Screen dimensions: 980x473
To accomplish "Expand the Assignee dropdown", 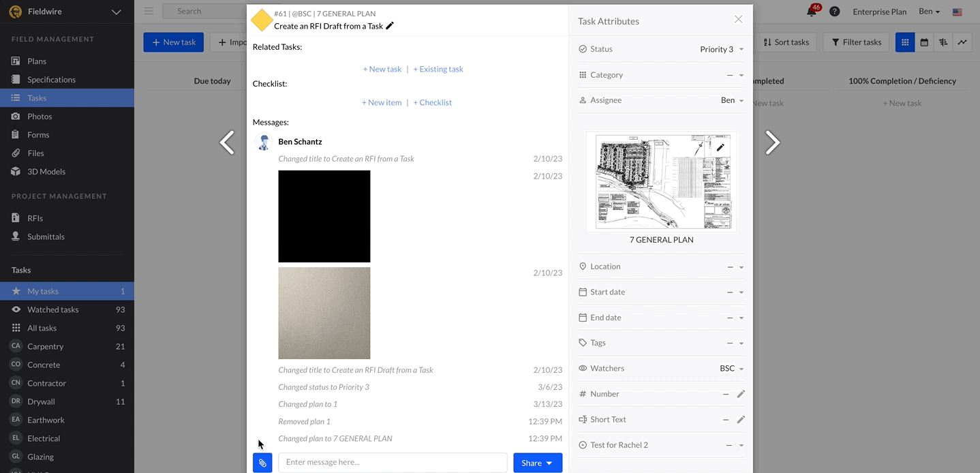I will (732, 100).
